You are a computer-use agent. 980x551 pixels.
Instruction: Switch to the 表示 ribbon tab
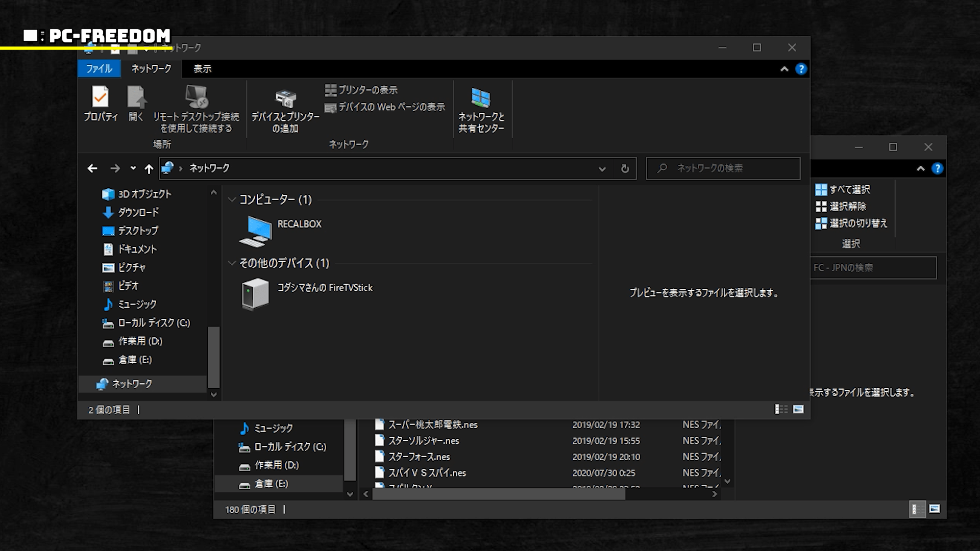click(202, 69)
